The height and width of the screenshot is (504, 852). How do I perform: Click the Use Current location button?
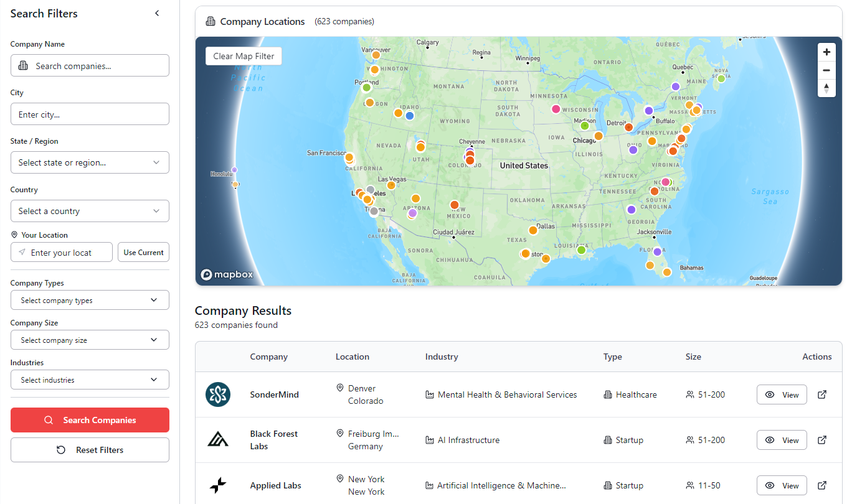(x=143, y=252)
